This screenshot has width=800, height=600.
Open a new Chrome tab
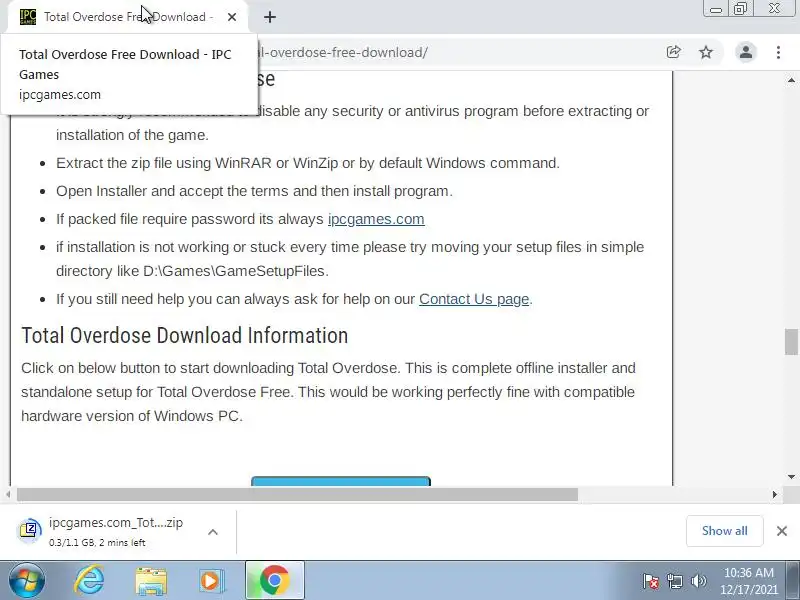270,17
